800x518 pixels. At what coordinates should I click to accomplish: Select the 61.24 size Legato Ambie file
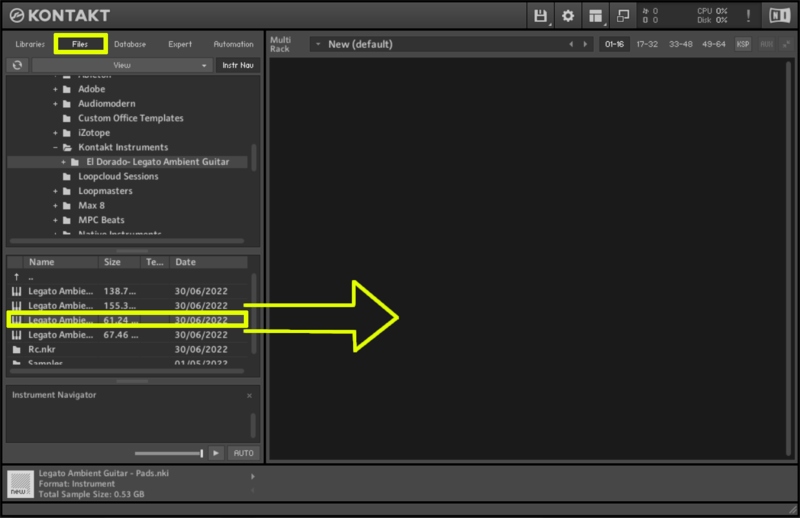[128, 320]
